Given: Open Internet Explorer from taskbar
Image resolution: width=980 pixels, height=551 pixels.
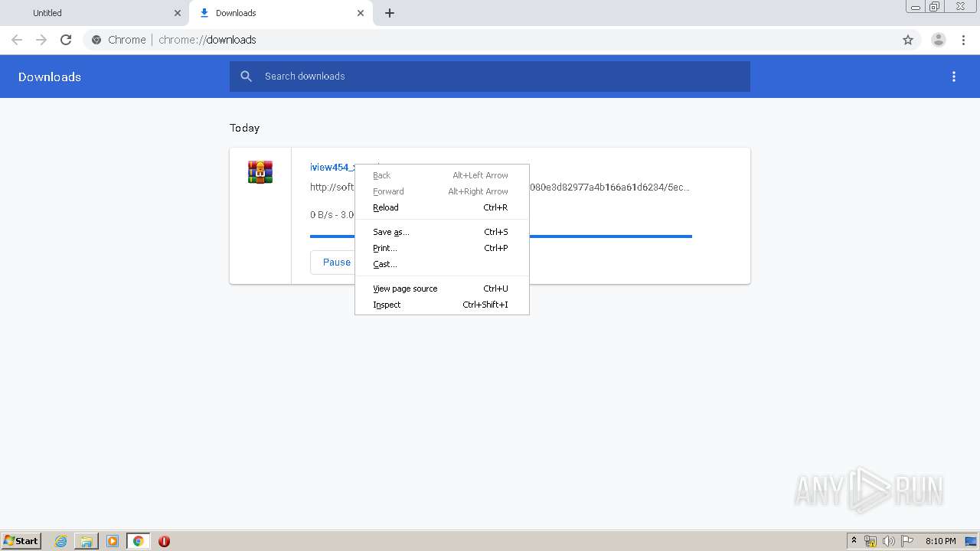Looking at the screenshot, I should click(x=60, y=541).
